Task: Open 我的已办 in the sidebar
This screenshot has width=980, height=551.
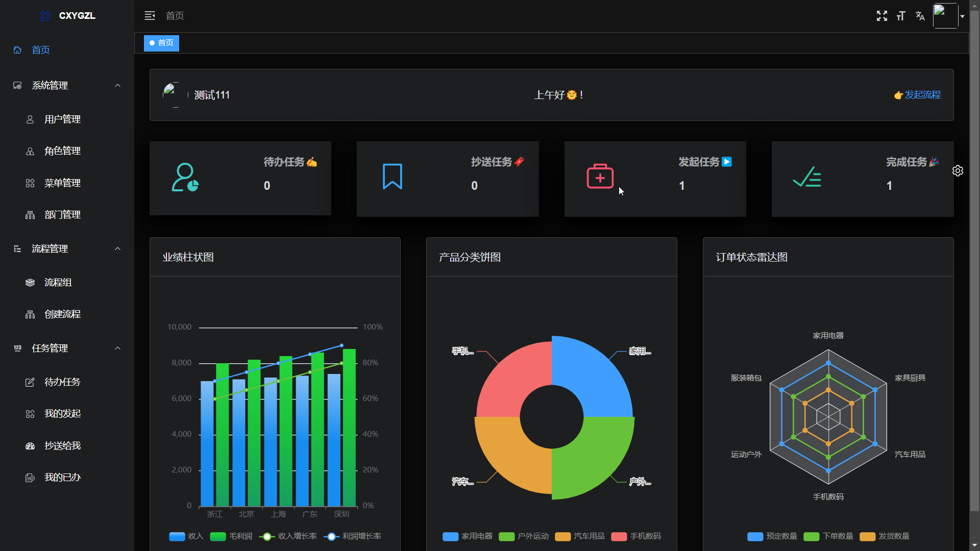Action: [67, 478]
